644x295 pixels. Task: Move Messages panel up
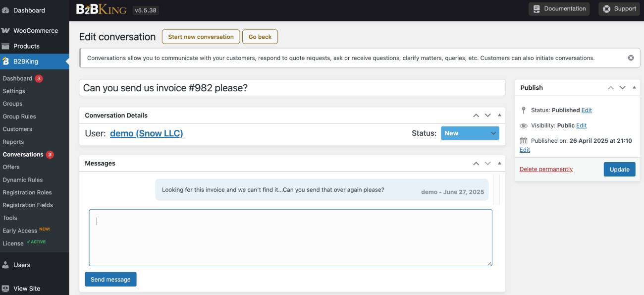point(476,164)
